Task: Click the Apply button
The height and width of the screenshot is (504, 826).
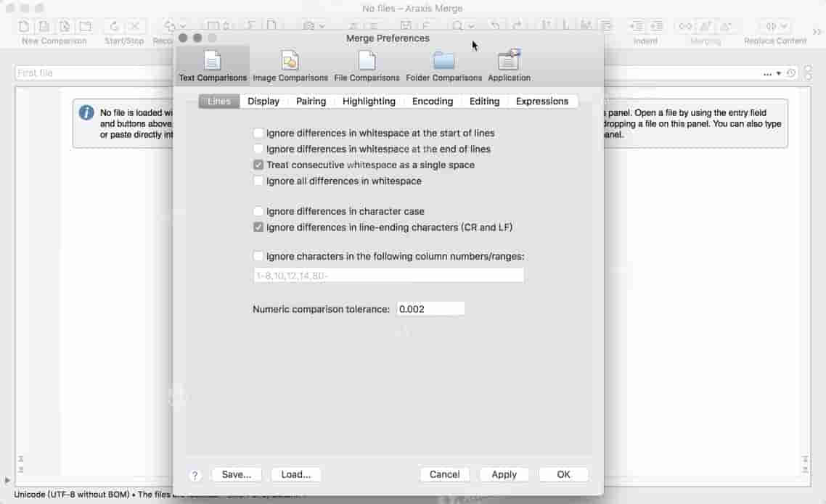Action: coord(504,474)
